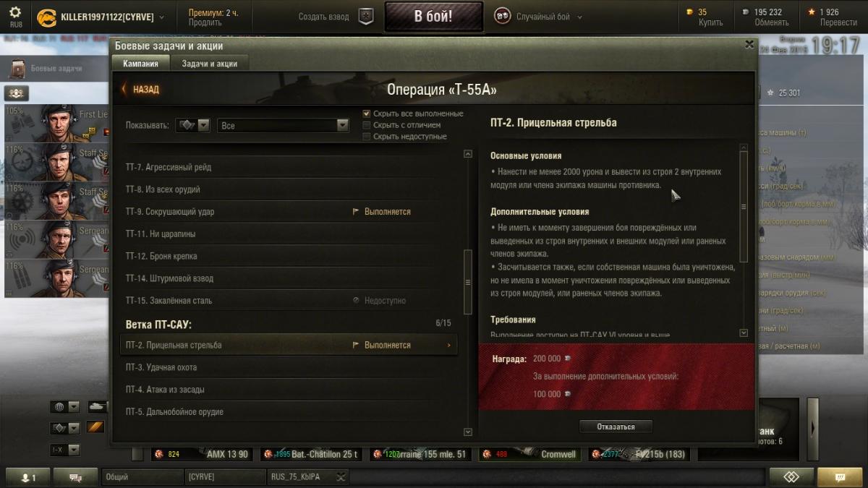Click the 'В бой!' button

(433, 17)
